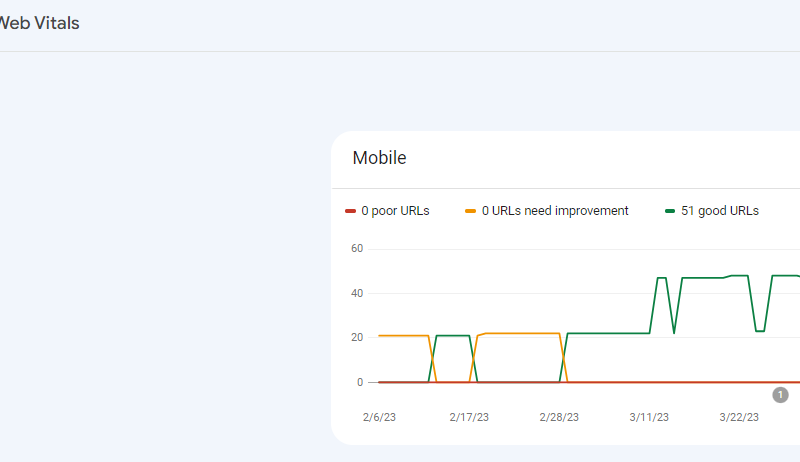Click the green line's sharp dip after 3/11/23
The image size is (800, 462).
pyautogui.click(x=674, y=330)
